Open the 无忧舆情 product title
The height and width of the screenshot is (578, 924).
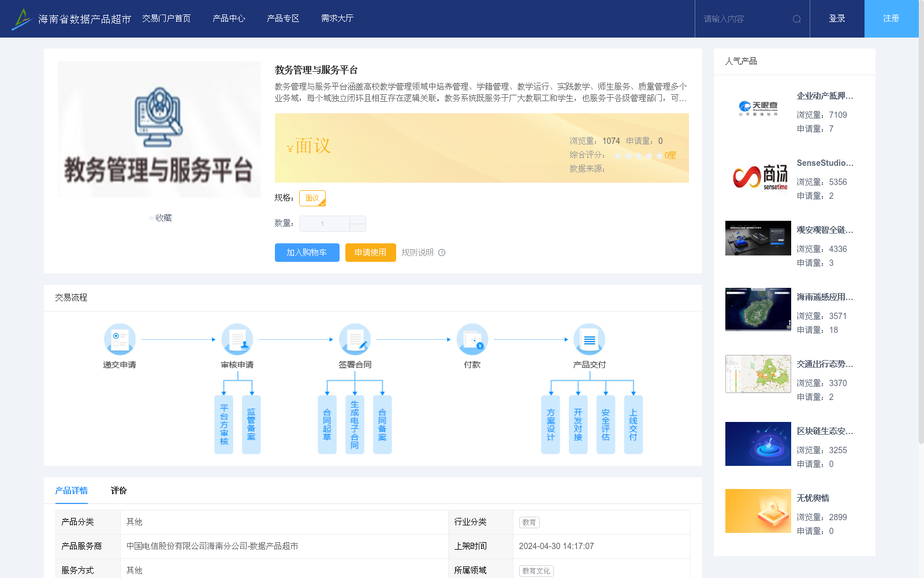coord(813,498)
